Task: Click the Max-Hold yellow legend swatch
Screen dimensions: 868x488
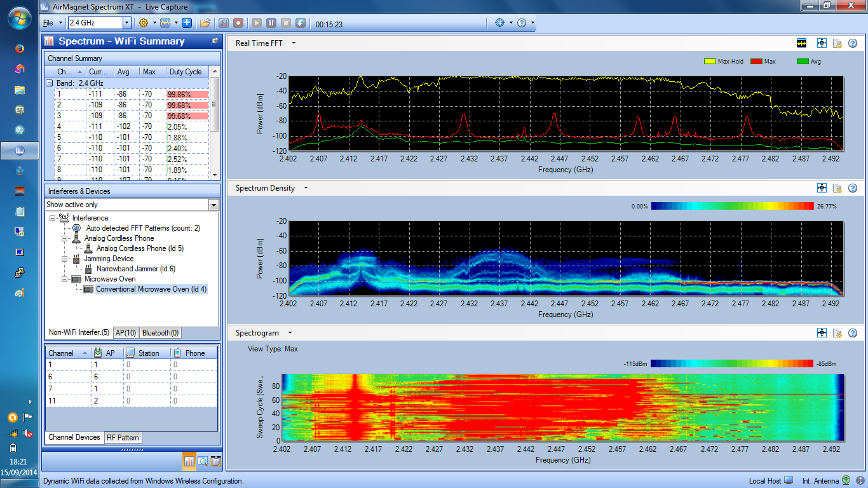Action: coord(710,62)
